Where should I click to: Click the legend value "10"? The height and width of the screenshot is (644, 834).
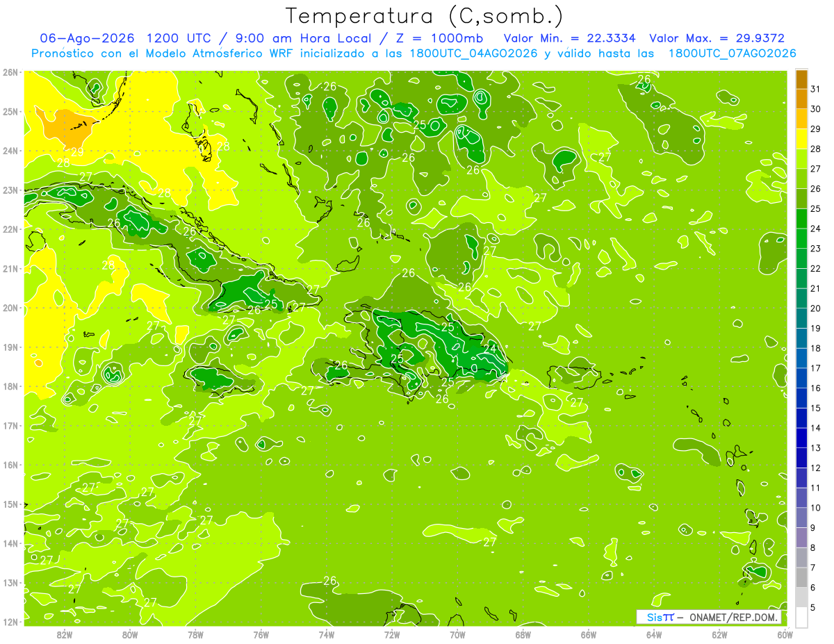[x=816, y=508]
